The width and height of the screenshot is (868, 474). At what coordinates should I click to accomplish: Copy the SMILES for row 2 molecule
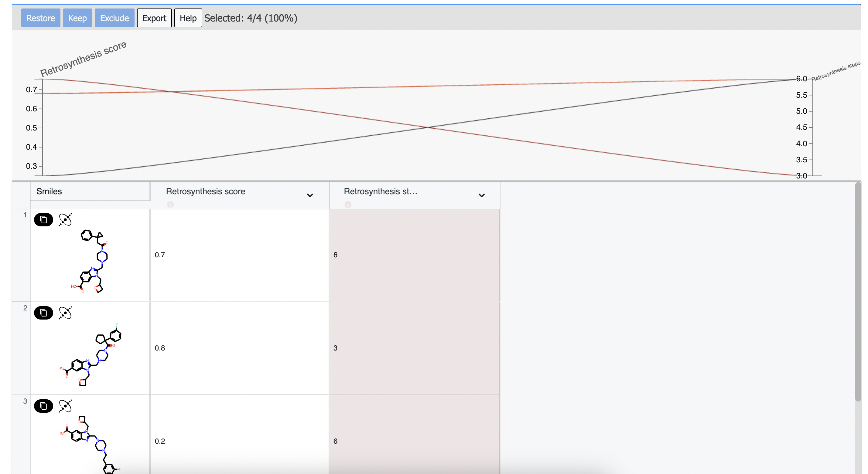pyautogui.click(x=43, y=313)
